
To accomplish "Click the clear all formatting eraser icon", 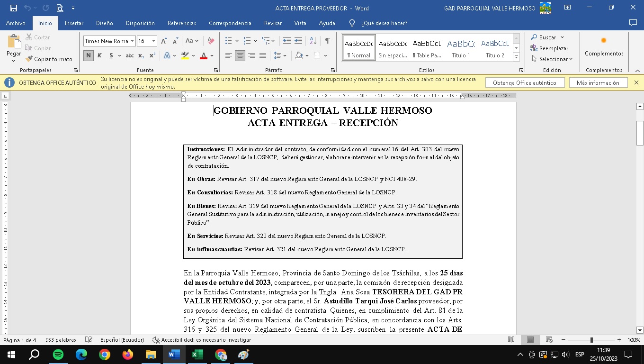I will click(211, 41).
